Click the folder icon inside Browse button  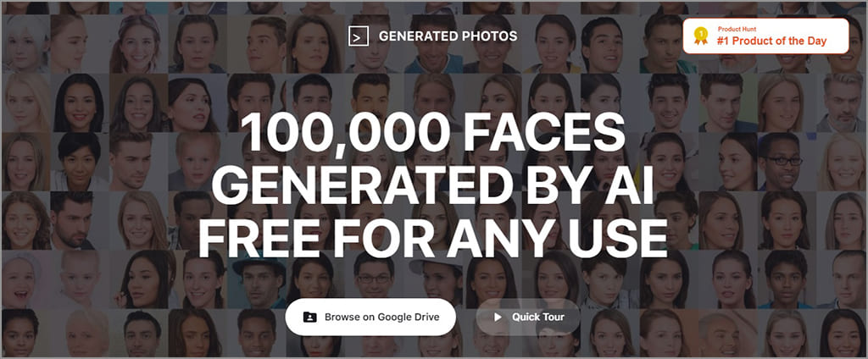309,318
